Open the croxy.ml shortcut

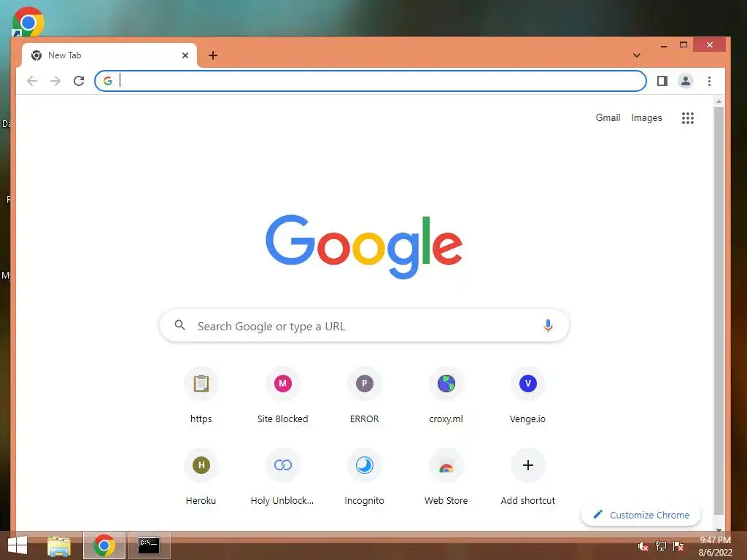[x=446, y=394]
